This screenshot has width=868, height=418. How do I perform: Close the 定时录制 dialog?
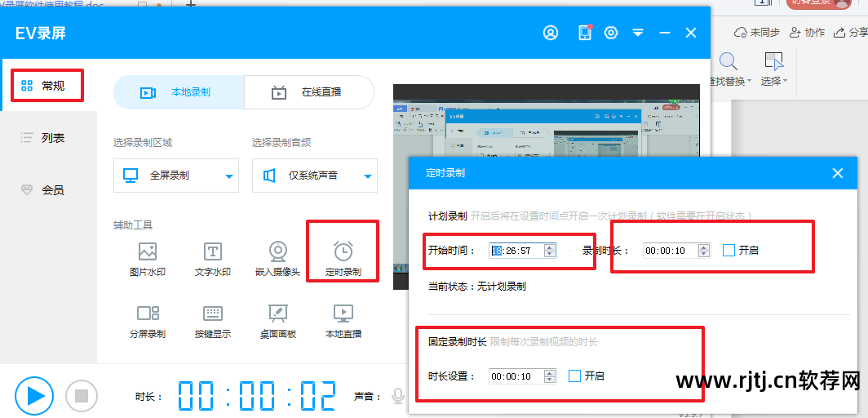(x=838, y=173)
